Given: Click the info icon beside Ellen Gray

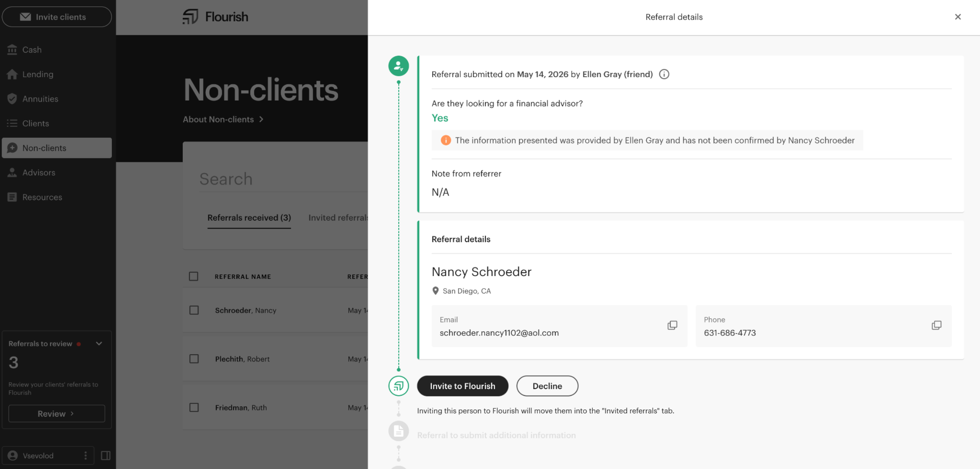Looking at the screenshot, I should pos(664,74).
